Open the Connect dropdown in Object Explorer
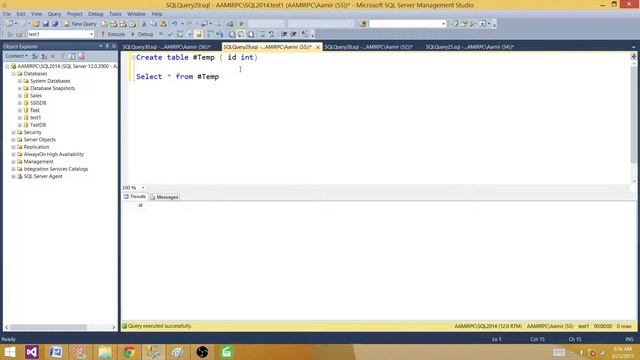Image resolution: width=640 pixels, height=360 pixels. click(17, 56)
